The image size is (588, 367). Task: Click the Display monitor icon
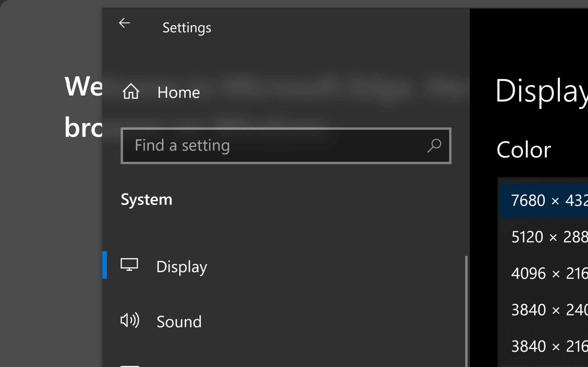point(129,265)
